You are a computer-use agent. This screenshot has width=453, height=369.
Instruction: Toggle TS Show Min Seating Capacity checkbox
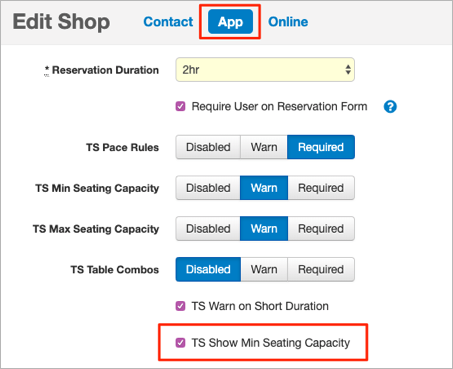click(x=180, y=343)
